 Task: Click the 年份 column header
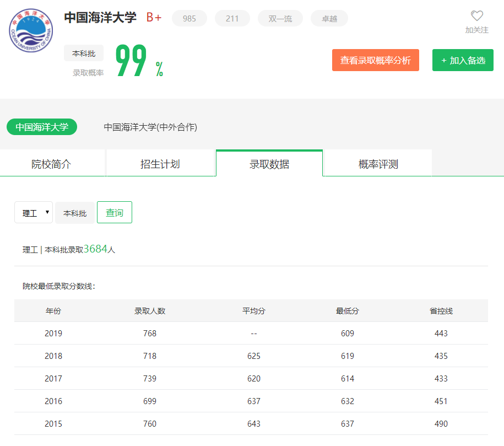tap(53, 311)
